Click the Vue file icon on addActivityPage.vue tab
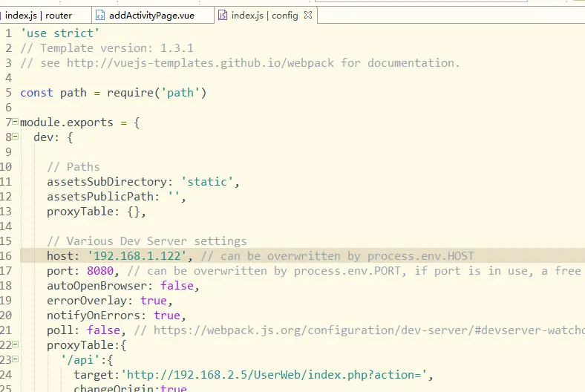 click(100, 16)
